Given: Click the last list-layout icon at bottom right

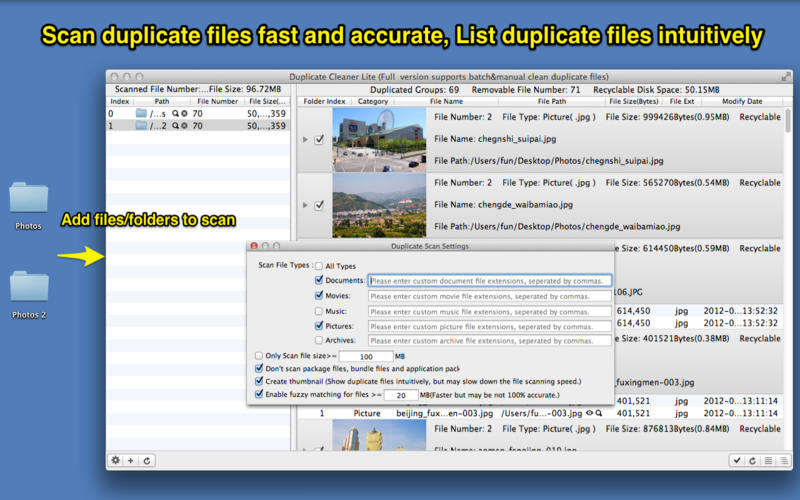Looking at the screenshot, I should [x=784, y=460].
